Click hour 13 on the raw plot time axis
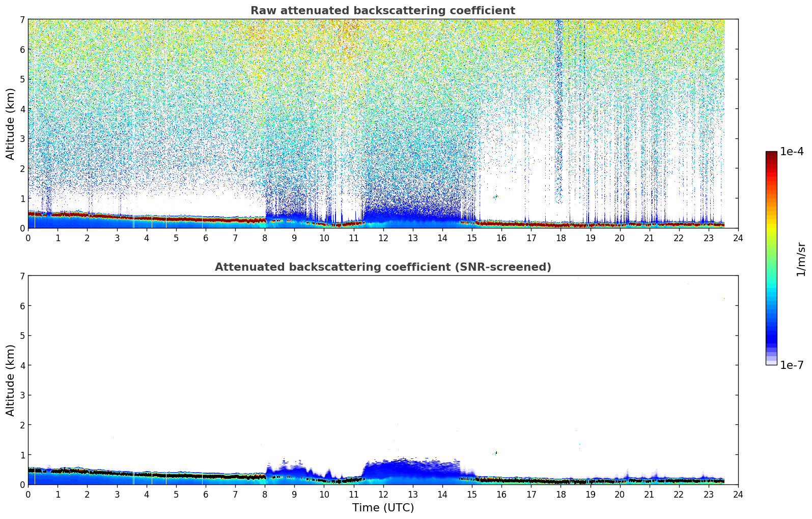The height and width of the screenshot is (519, 812). [413, 238]
